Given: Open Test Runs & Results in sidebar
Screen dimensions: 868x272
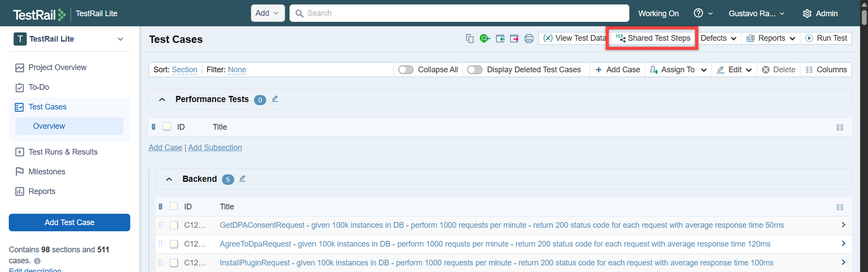Looking at the screenshot, I should tap(63, 152).
